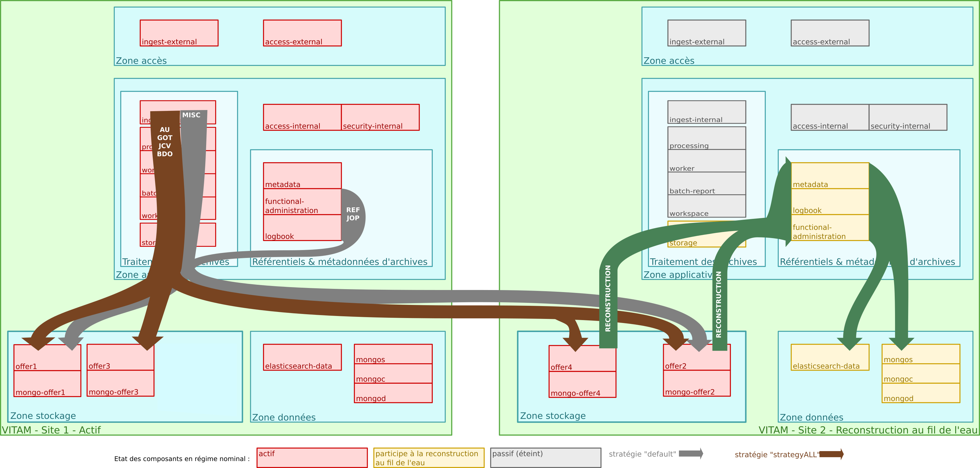Expand the Zone stockage panel on Site 1
This screenshot has height=468, width=980.
43,415
